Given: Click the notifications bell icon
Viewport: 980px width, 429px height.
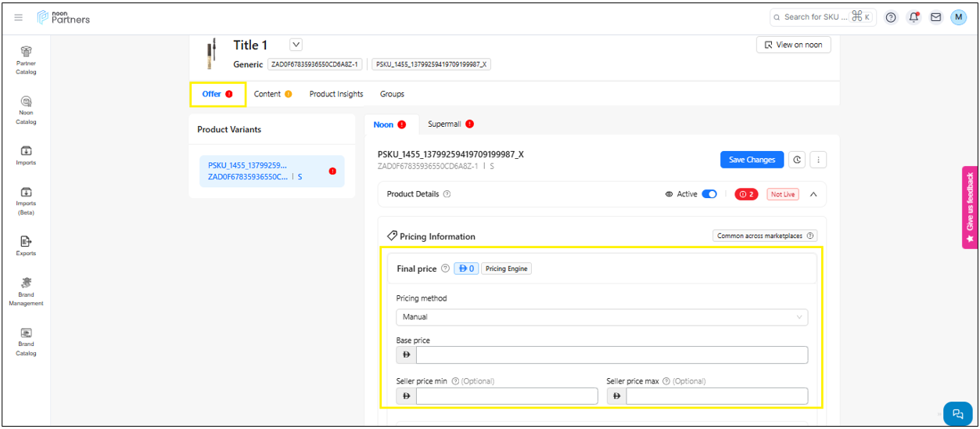Looking at the screenshot, I should (913, 17).
